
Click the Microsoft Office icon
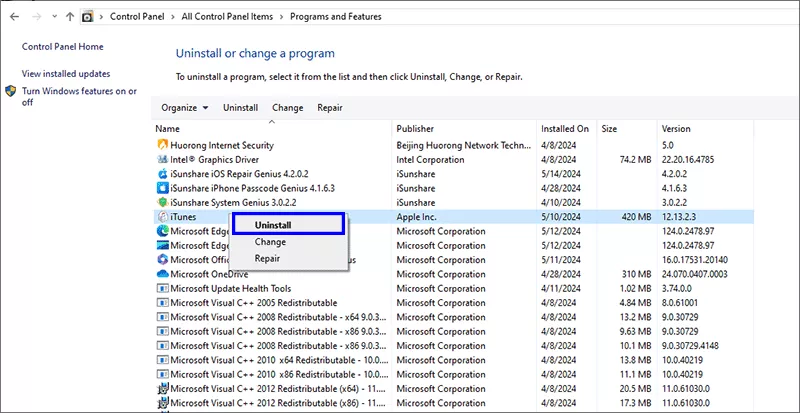pyautogui.click(x=163, y=259)
